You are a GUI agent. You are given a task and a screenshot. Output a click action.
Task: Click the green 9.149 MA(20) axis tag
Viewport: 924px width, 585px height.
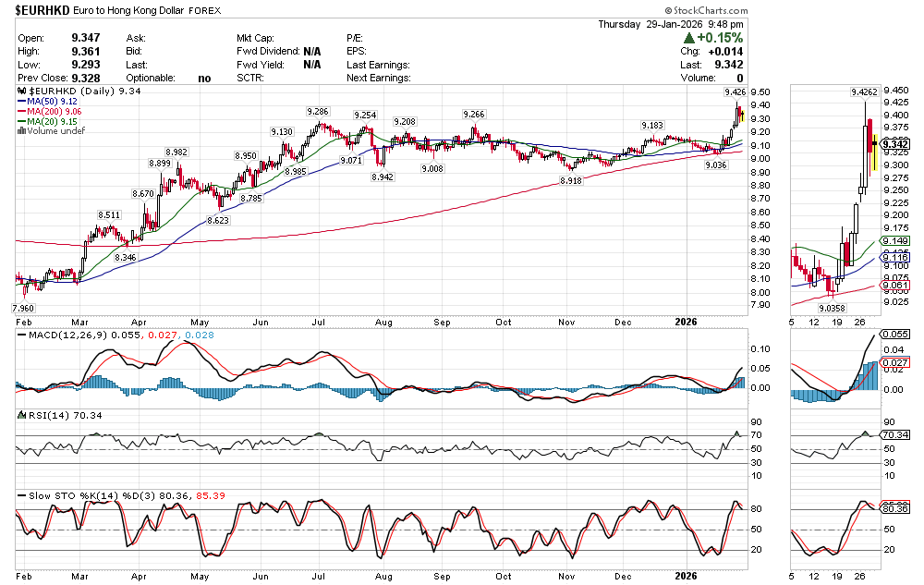[x=894, y=241]
